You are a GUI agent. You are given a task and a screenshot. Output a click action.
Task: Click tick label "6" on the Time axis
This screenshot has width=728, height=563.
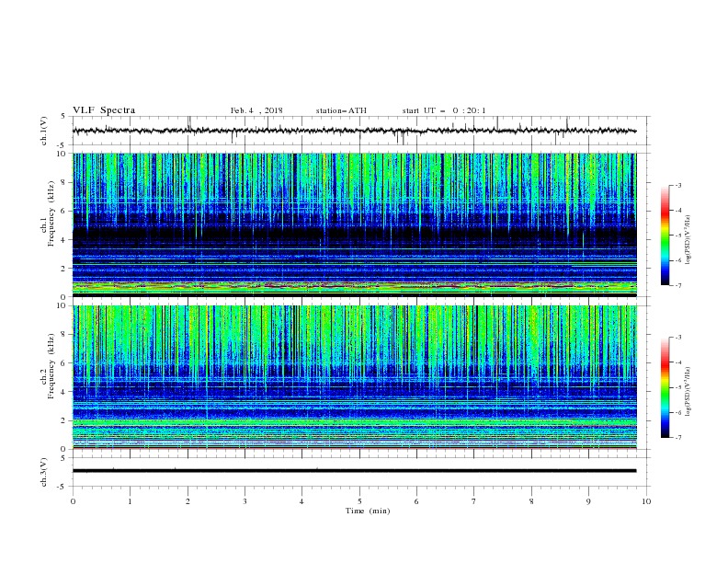coord(416,501)
